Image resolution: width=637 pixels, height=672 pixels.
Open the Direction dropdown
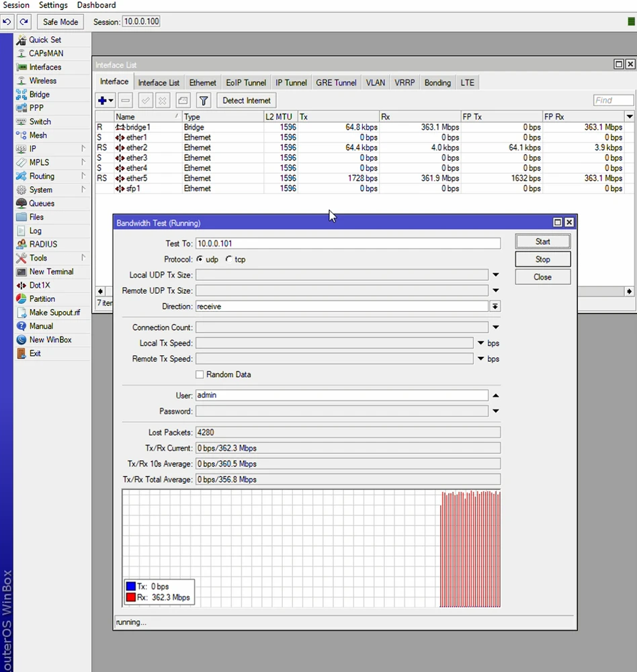pyautogui.click(x=495, y=306)
